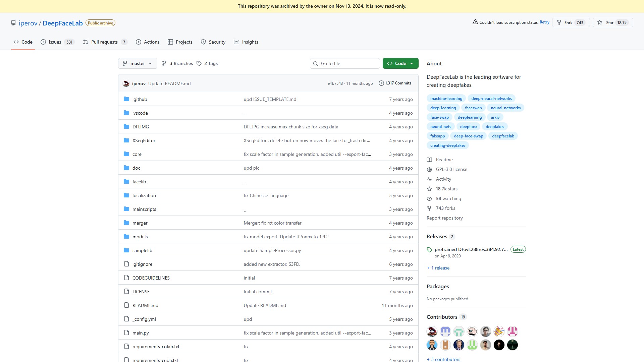Click Retry link for subscription status
Image resolution: width=644 pixels, height=362 pixels.
544,22
